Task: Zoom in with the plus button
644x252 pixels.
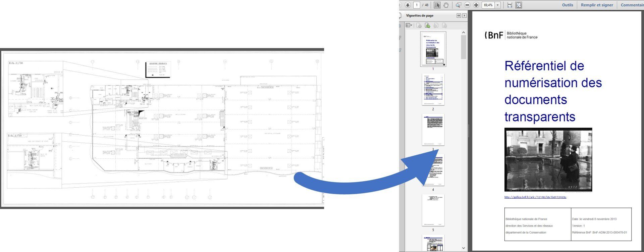Action: (476, 5)
